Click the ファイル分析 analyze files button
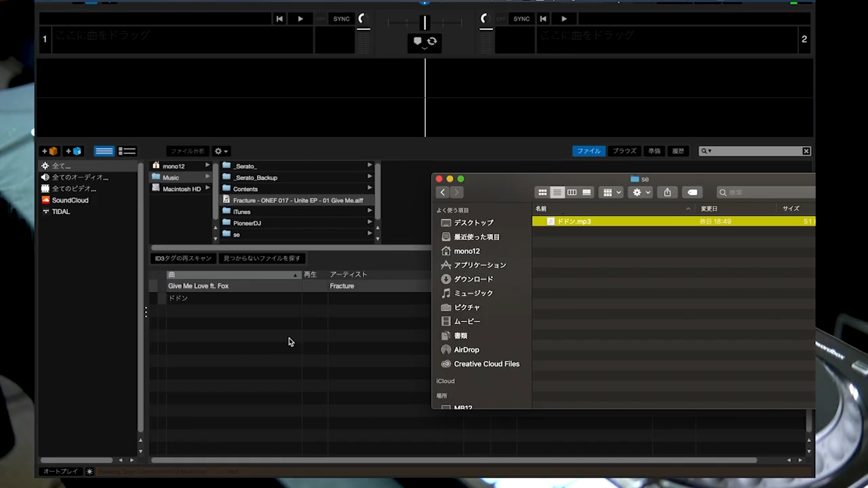Viewport: 868px width, 488px height. point(188,151)
